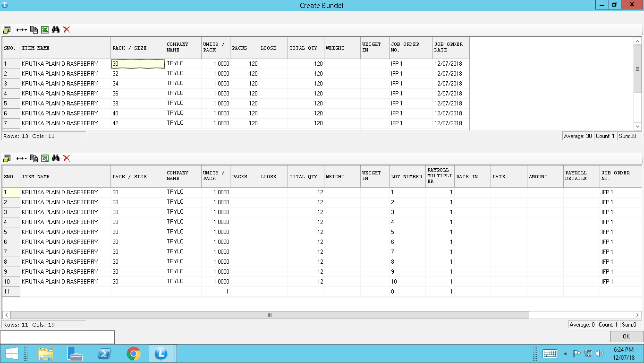Click the lower grid horizontal scrollbar thumb
The height and width of the screenshot is (363, 644).
click(270, 315)
